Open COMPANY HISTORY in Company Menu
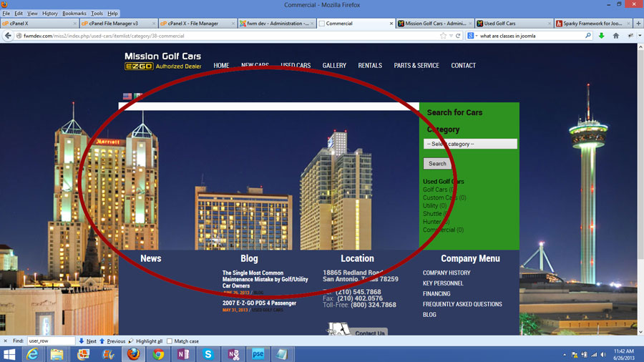 click(x=447, y=273)
